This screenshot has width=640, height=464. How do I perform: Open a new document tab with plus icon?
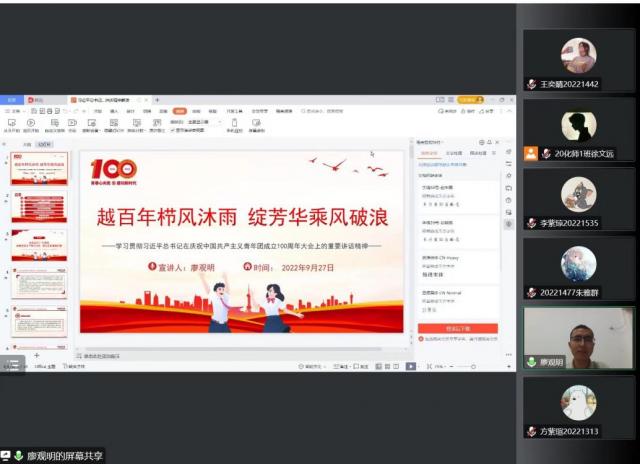coord(156,100)
